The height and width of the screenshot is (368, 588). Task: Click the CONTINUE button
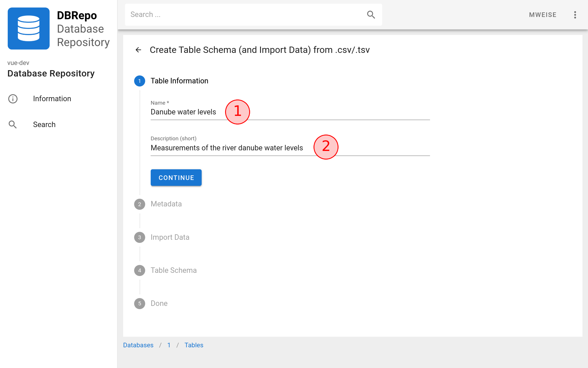coord(176,178)
